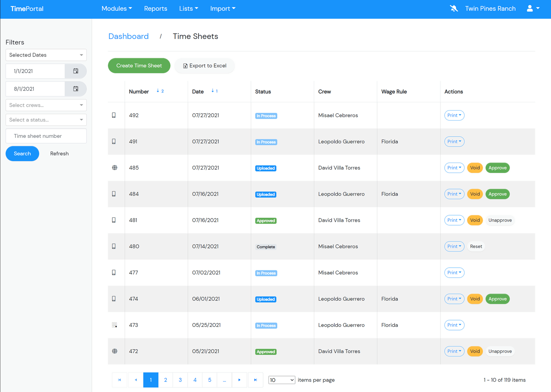Expand the Print dropdown for timesheet 481
Screen dimensions: 551x392
(x=454, y=220)
